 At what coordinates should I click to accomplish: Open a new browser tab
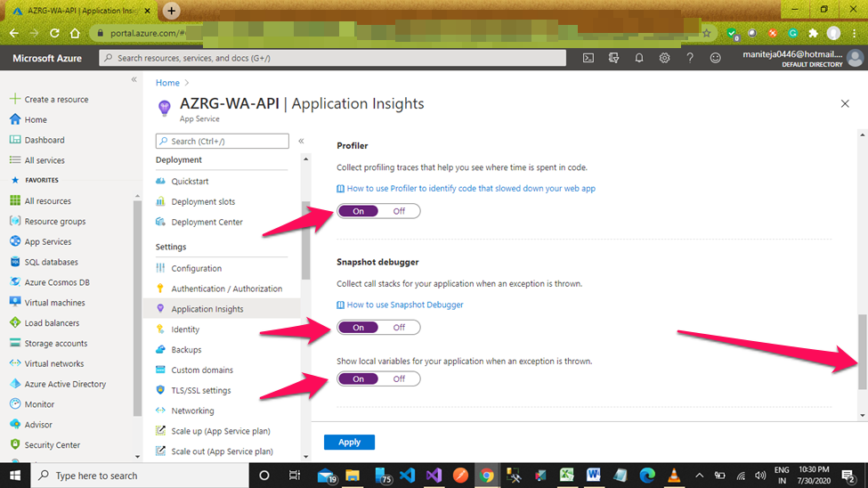tap(172, 11)
